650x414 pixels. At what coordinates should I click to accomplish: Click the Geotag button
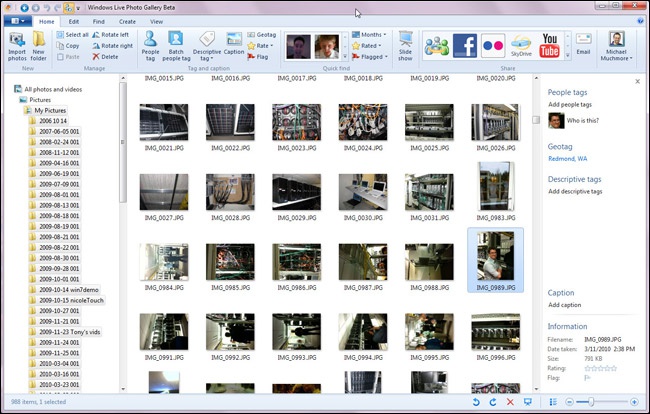(x=262, y=35)
